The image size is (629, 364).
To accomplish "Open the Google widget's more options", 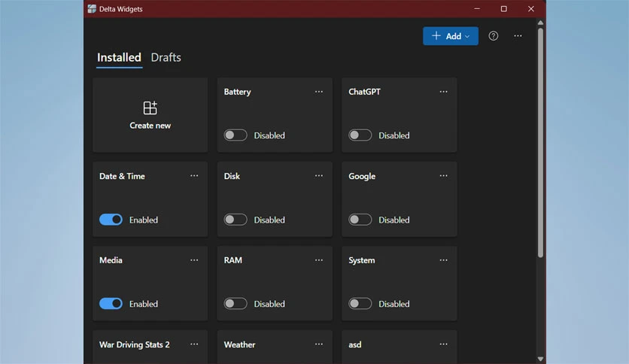I will [443, 176].
